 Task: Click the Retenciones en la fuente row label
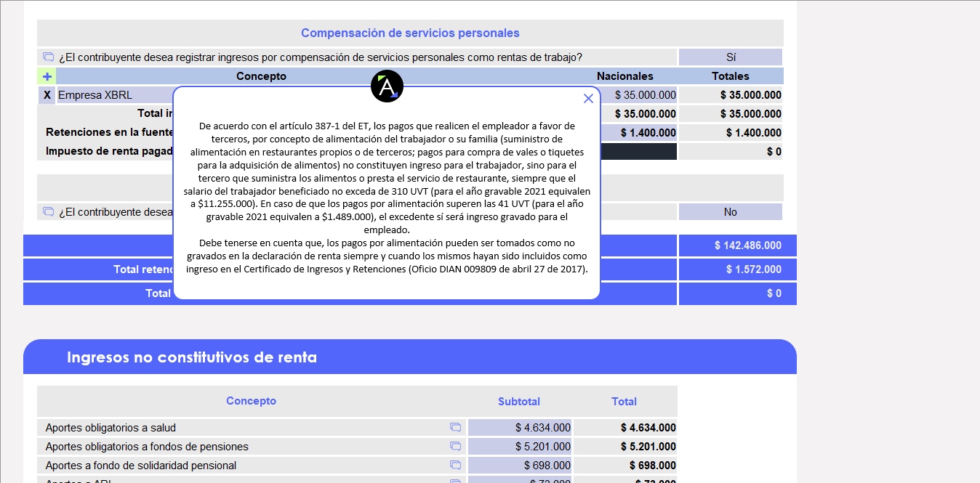[x=110, y=133]
